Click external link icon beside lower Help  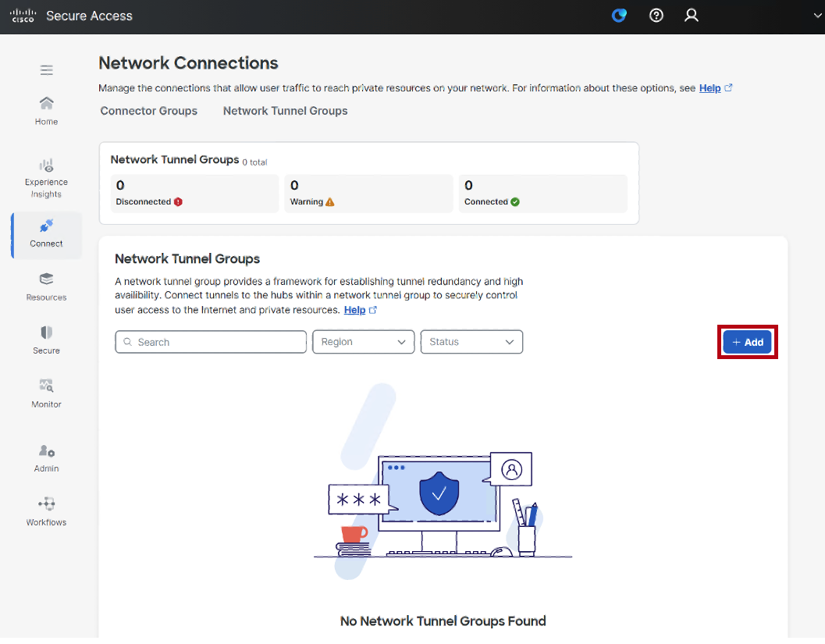coord(373,310)
